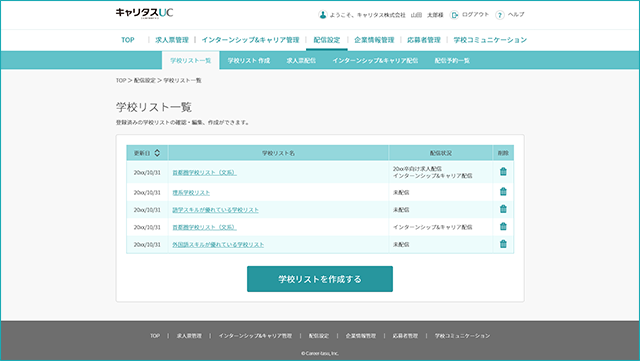Click the 削除 column header
Viewport: 640px width, 361px height.
coord(503,153)
